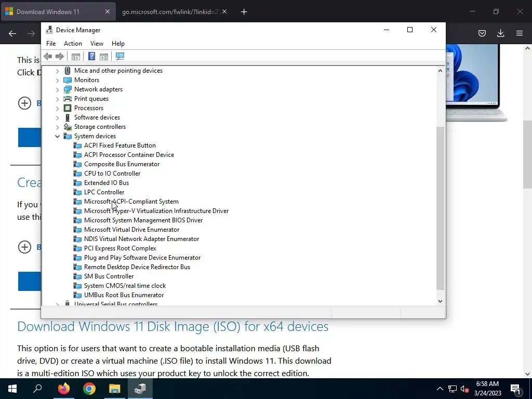
Task: Click the taskbar Search magnifier icon
Action: [x=37, y=389]
